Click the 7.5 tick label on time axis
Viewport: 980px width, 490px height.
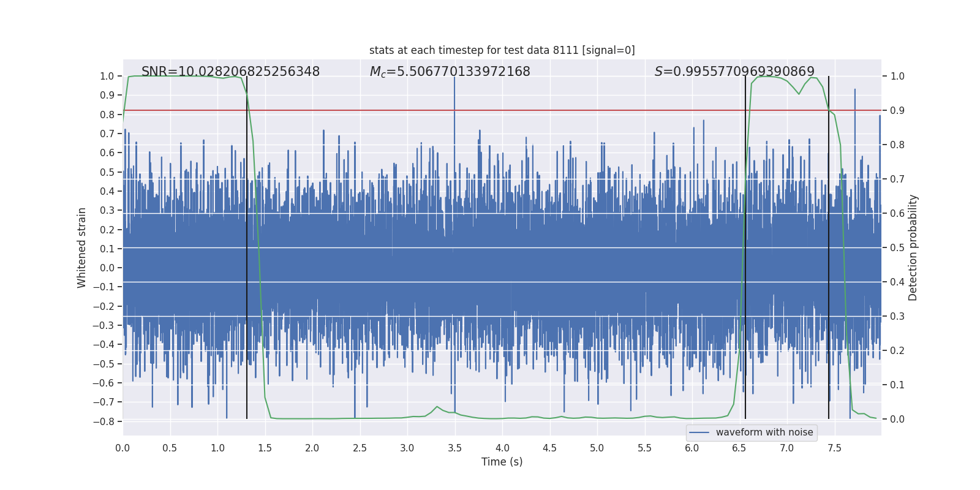(834, 448)
